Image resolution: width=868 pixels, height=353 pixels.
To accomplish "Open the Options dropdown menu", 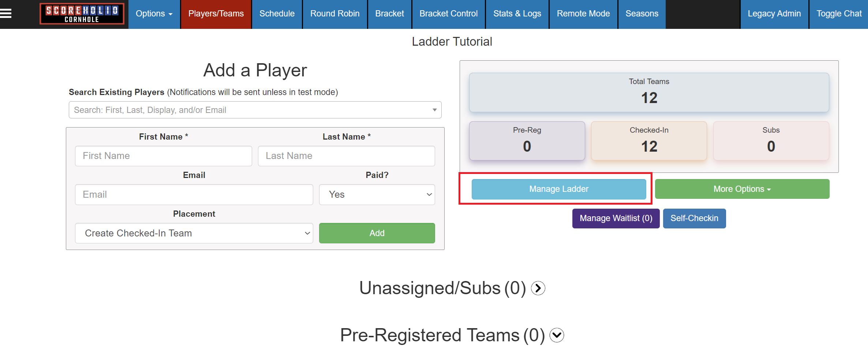I will (154, 14).
